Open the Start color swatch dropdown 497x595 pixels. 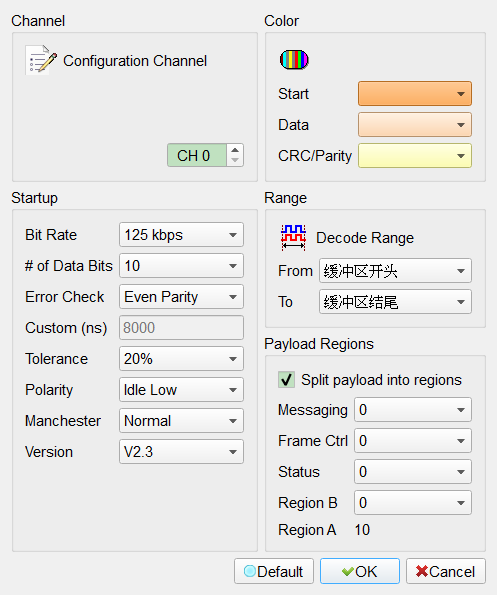415,93
